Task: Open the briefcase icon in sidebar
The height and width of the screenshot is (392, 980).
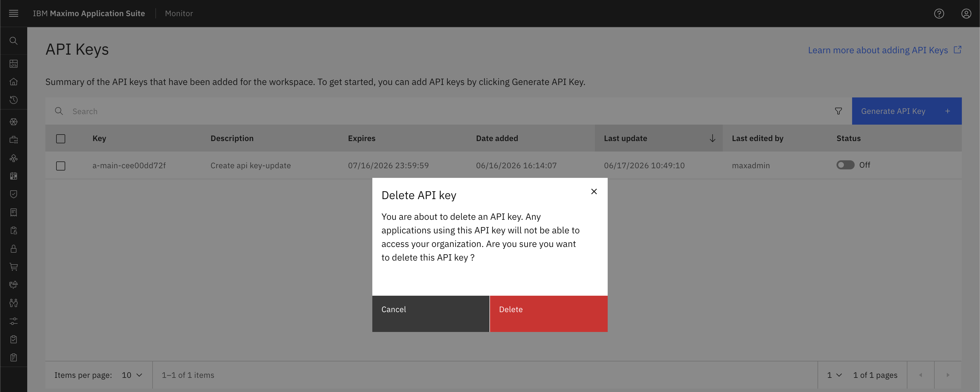Action: click(13, 140)
